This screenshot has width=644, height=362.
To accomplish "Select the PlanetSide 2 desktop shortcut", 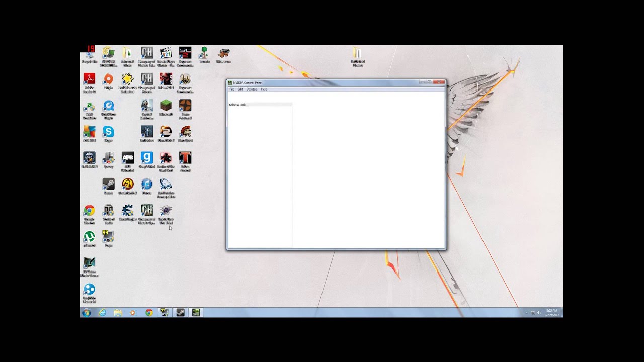I will pyautogui.click(x=166, y=133).
